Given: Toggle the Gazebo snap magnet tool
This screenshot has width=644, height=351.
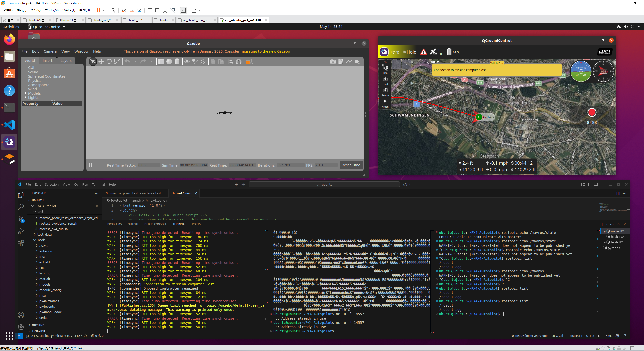Looking at the screenshot, I should click(239, 62).
